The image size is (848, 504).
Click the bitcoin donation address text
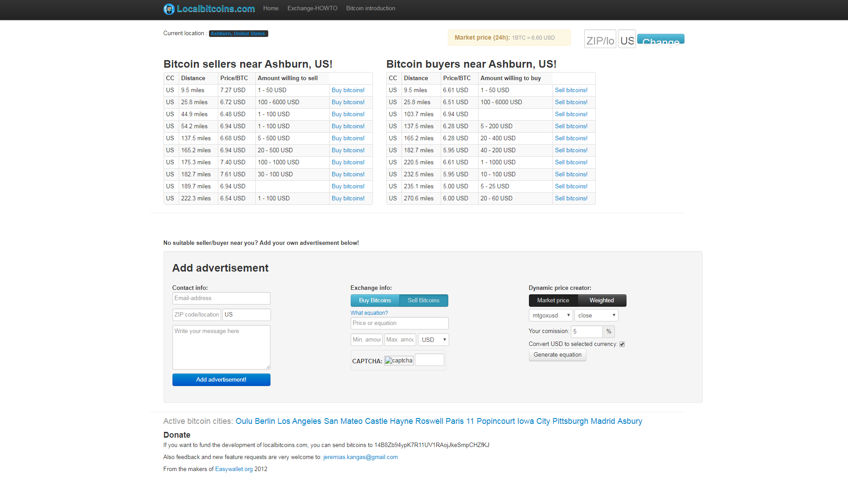432,445
